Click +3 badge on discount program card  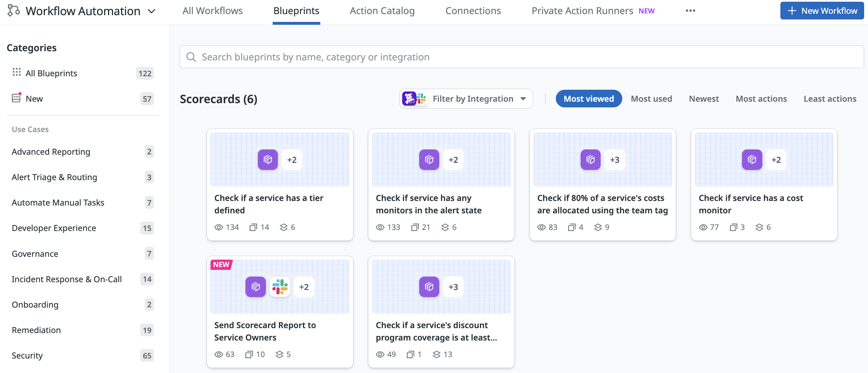click(453, 287)
